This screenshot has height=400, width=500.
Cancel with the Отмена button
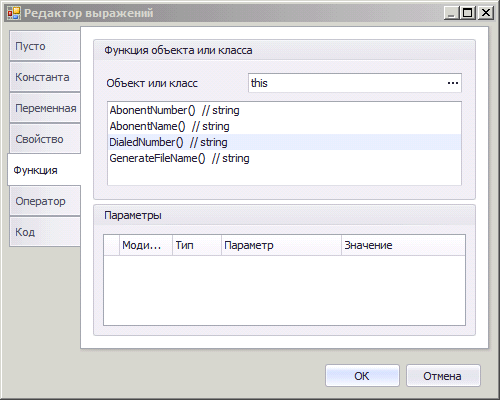(443, 376)
